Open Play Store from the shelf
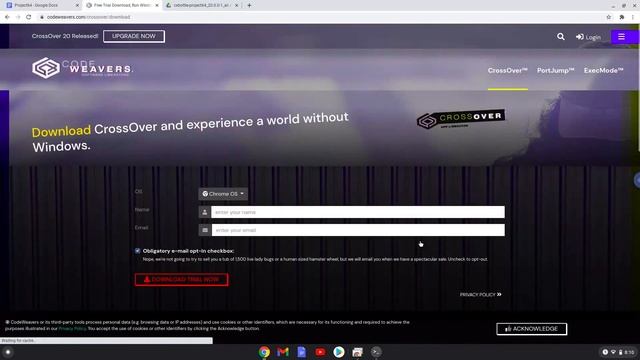This screenshot has width=640, height=360. coord(339,352)
